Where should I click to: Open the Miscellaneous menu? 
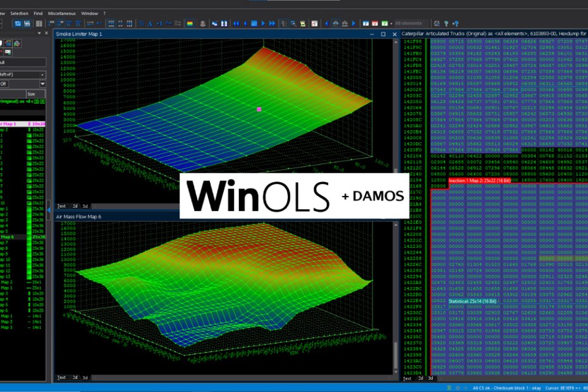coord(62,13)
